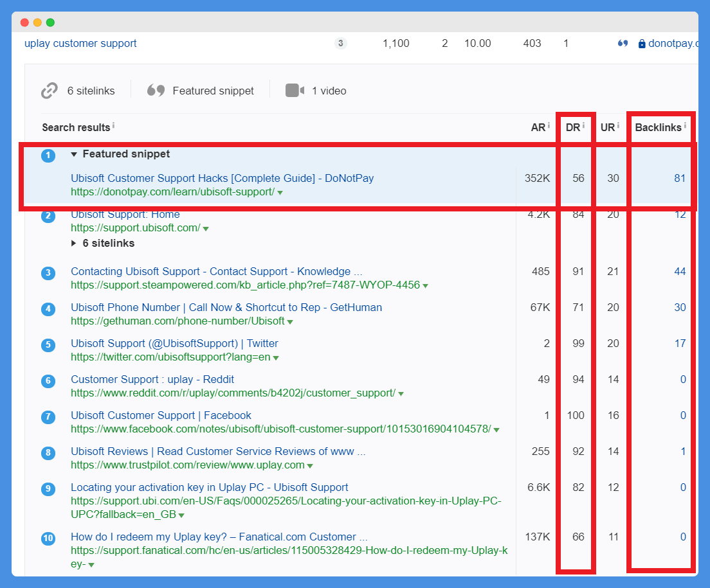Click the video camera icon
710x588 pixels.
(295, 91)
